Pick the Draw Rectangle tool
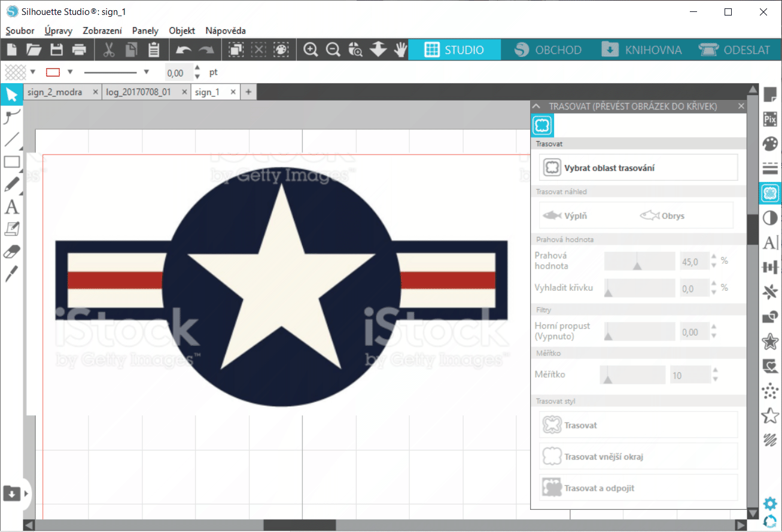The image size is (782, 532). point(11,162)
